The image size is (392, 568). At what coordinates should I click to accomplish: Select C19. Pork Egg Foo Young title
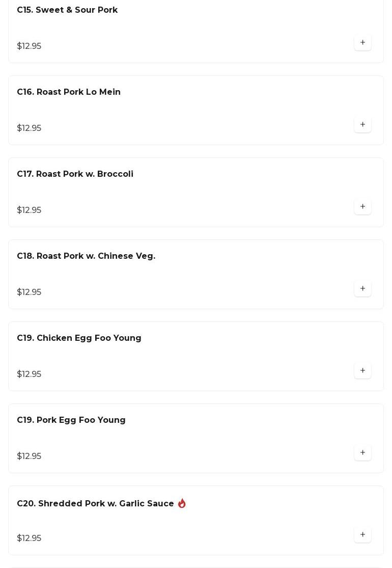[71, 420]
